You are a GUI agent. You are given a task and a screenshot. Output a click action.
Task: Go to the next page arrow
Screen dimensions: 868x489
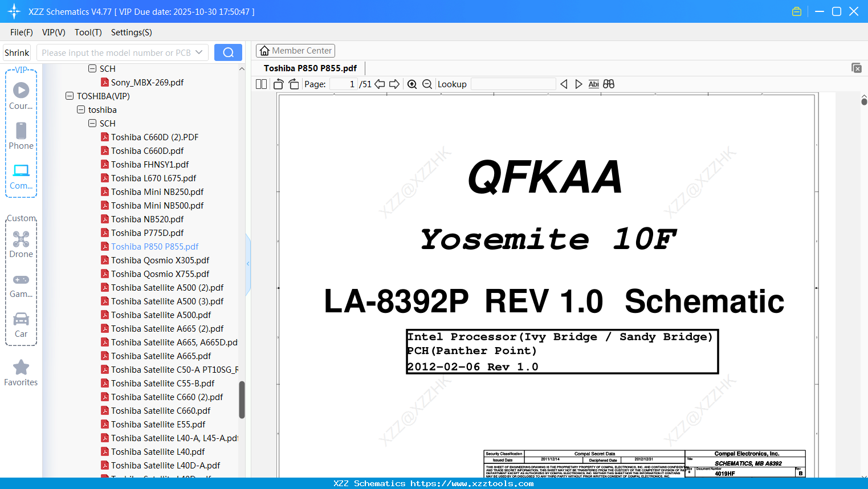(394, 84)
